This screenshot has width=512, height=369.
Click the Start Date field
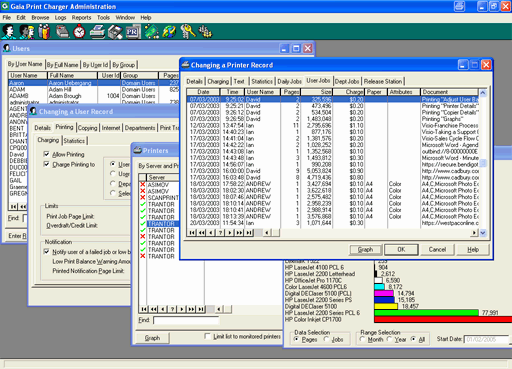[x=487, y=339]
